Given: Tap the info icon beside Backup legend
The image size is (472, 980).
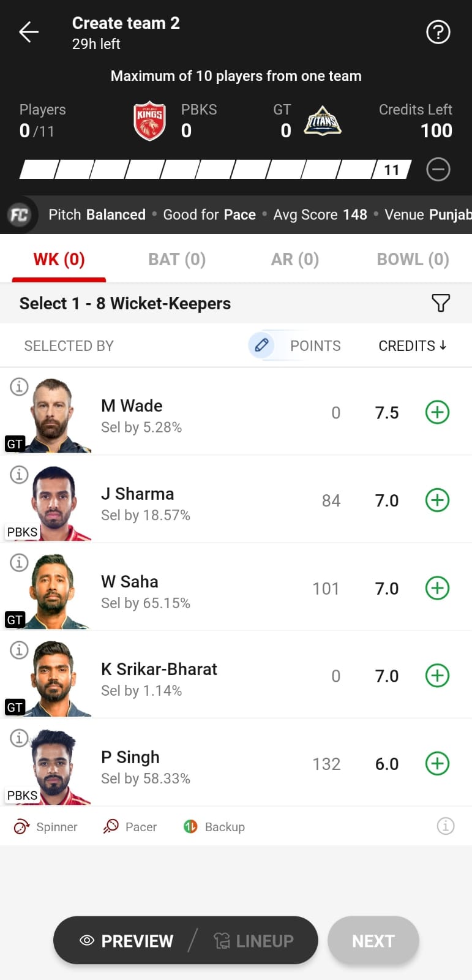Looking at the screenshot, I should click(x=445, y=826).
